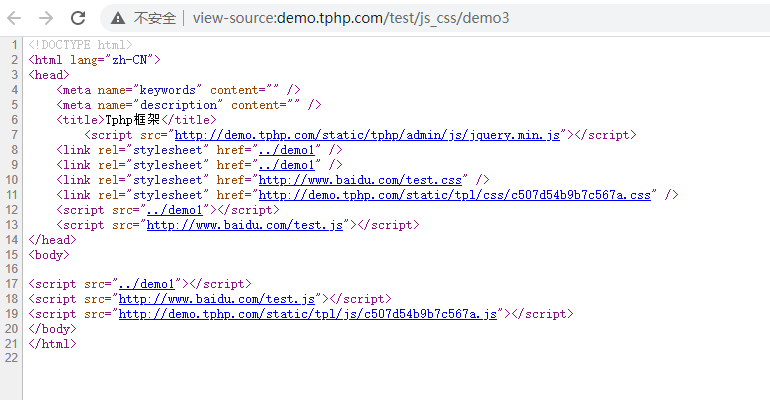
Task: Click the html lang="zh-CN" tag text
Action: coord(94,60)
